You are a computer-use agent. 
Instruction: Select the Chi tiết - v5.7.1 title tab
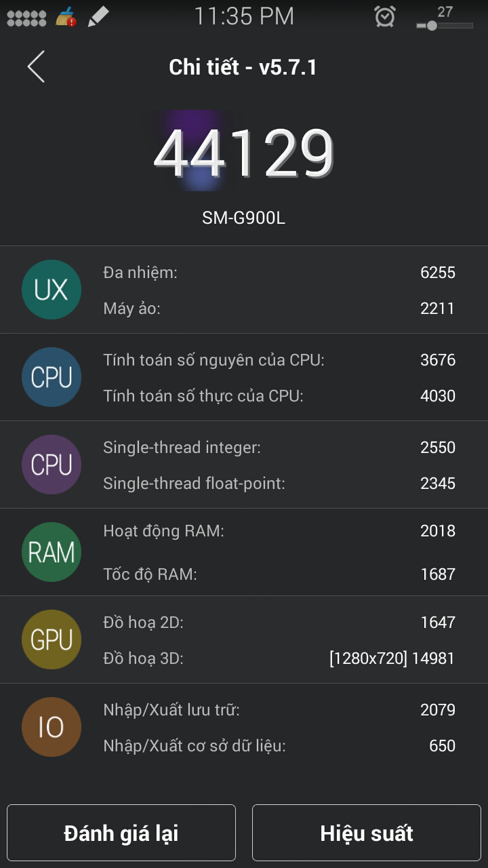coord(244,67)
